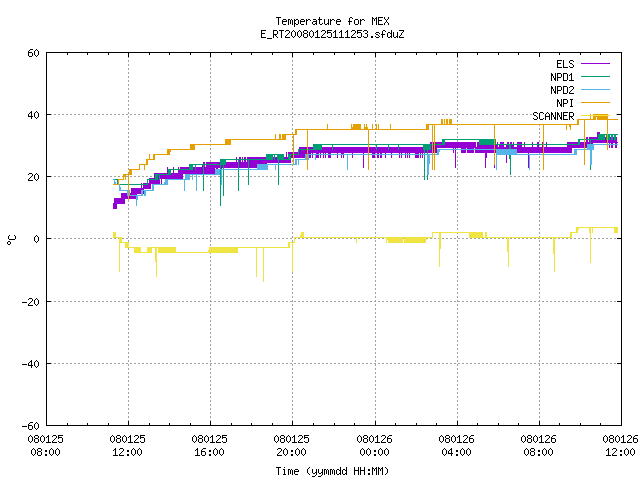Click the y-axis label 20
The height and width of the screenshot is (480, 640).
point(33,177)
